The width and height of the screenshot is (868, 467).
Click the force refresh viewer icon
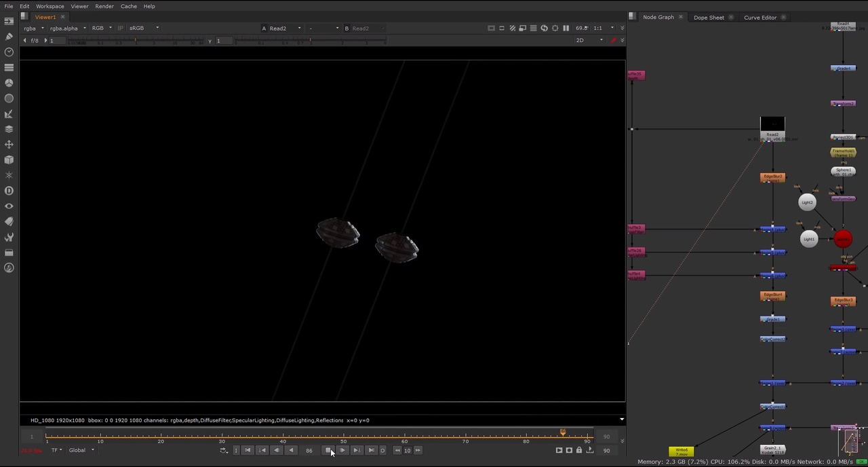[x=544, y=29]
